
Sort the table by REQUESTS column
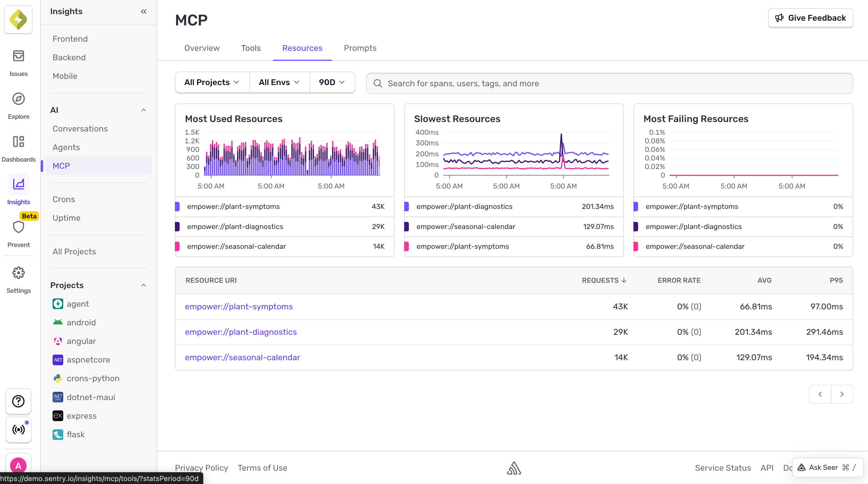(604, 280)
